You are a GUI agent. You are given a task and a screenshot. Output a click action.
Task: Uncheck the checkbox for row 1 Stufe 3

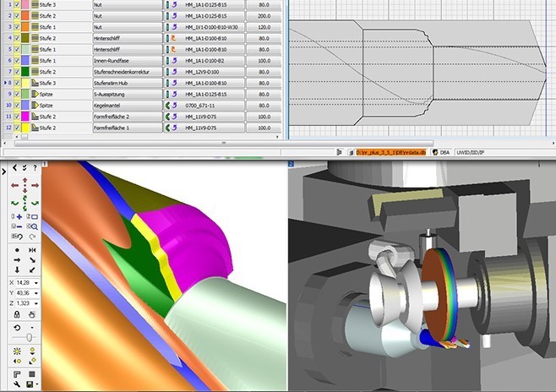(x=17, y=5)
